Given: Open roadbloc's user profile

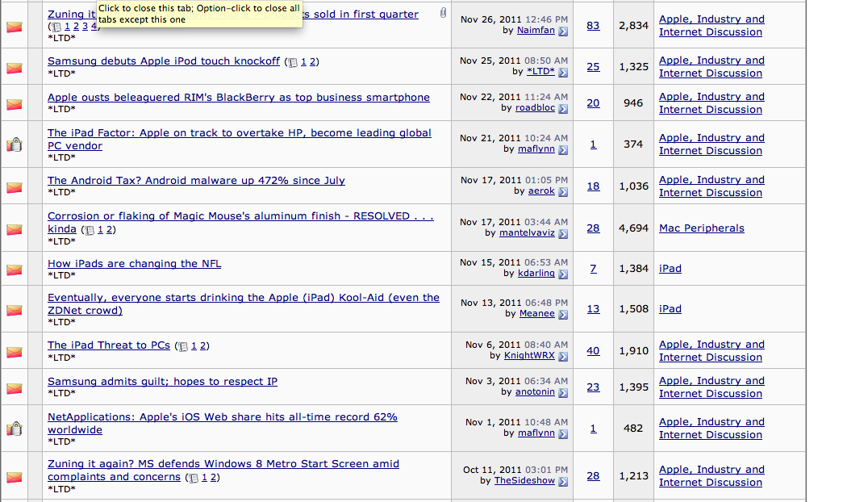Looking at the screenshot, I should [535, 107].
